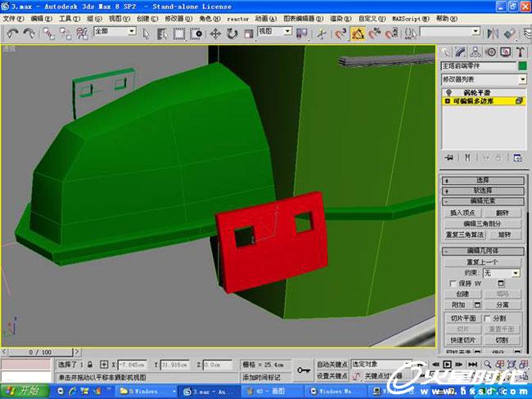Toggle Show End Result icon
This screenshot has width=532, height=399.
coord(467,158)
